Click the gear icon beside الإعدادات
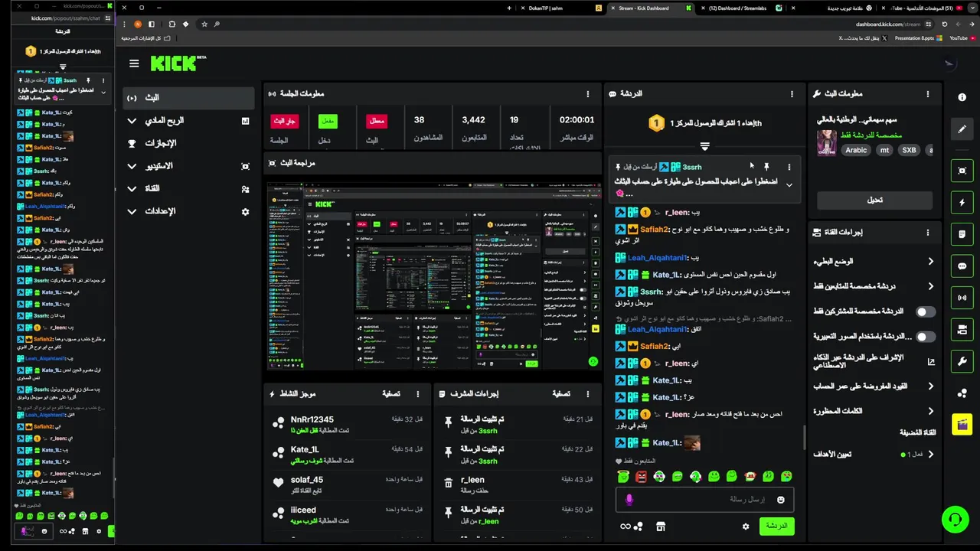The width and height of the screenshot is (980, 551). 245,211
